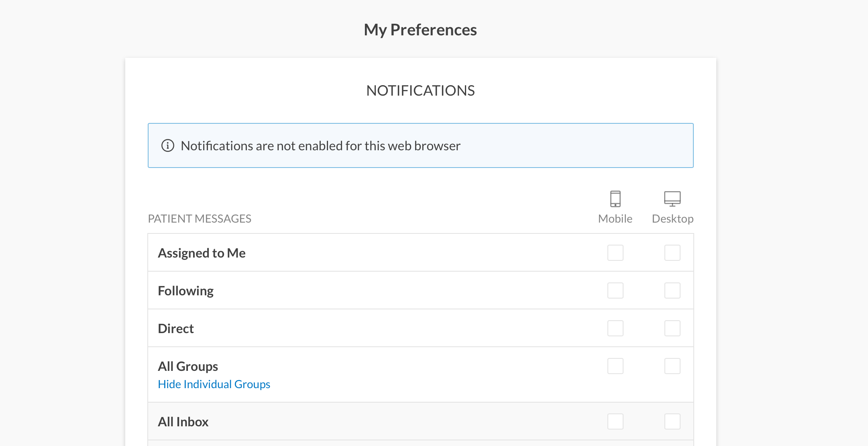Click the Desktop column label
868x446 pixels.
(672, 219)
